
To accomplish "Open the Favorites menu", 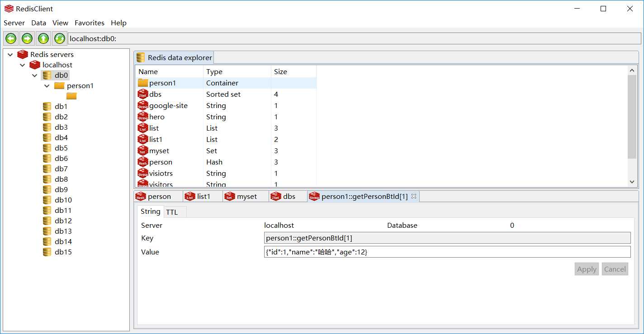I will (90, 23).
